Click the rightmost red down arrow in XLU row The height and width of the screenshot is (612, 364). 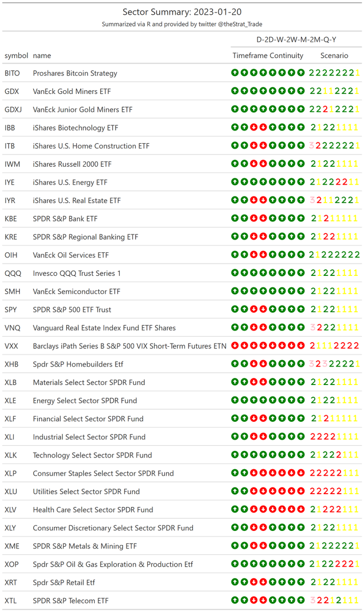click(301, 492)
